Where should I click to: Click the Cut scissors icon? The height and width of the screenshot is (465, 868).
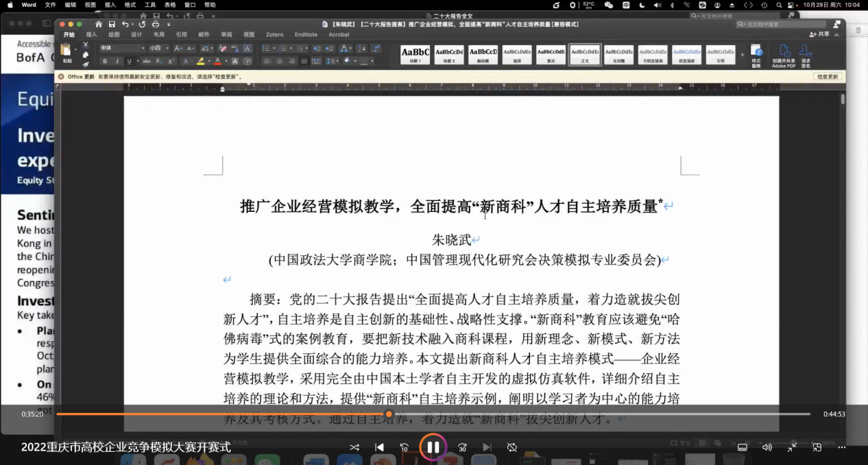coord(86,45)
